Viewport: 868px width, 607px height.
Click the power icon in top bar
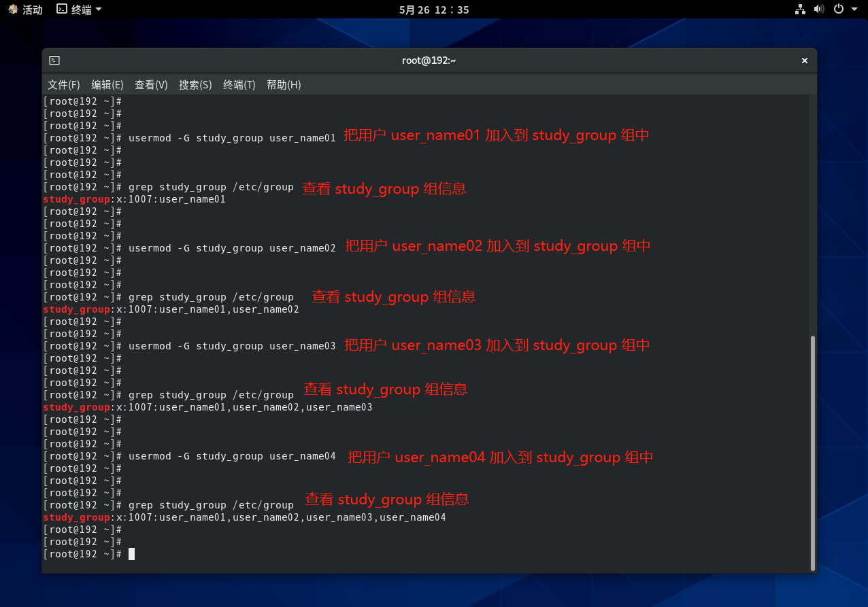click(x=839, y=10)
